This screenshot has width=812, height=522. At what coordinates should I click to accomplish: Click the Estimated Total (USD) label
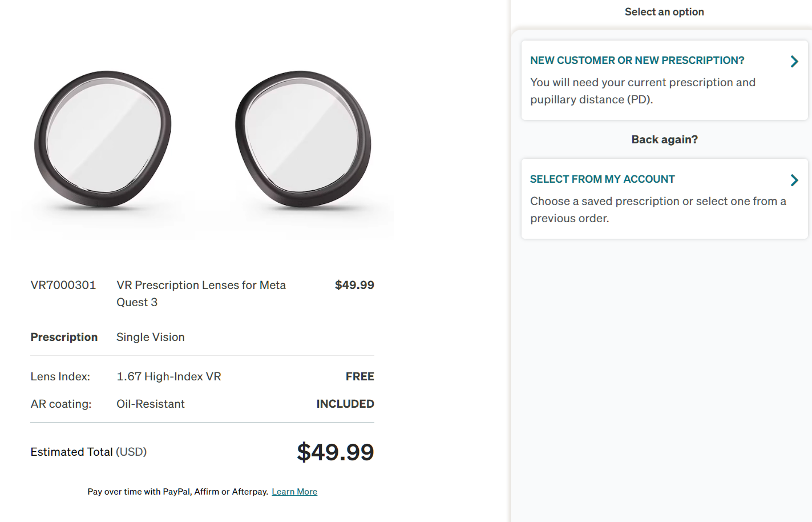(88, 452)
